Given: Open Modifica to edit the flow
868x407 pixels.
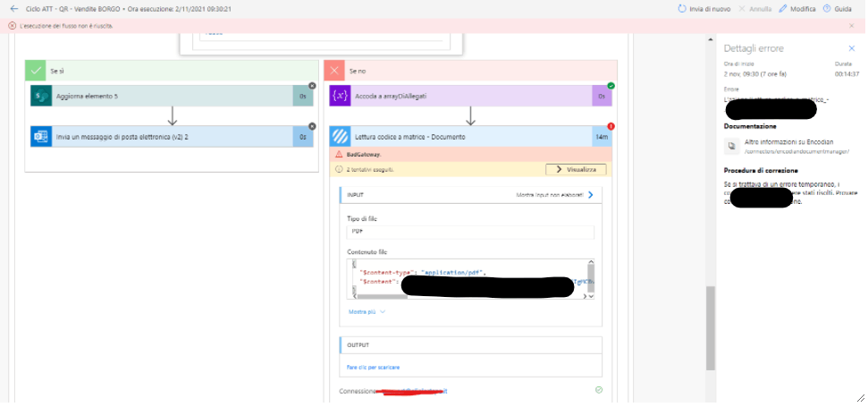Looking at the screenshot, I should click(x=797, y=9).
